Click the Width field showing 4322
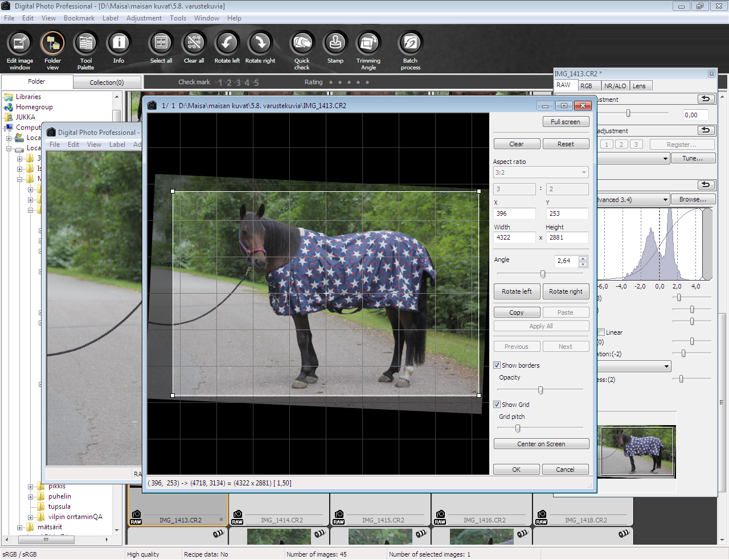 pos(514,237)
